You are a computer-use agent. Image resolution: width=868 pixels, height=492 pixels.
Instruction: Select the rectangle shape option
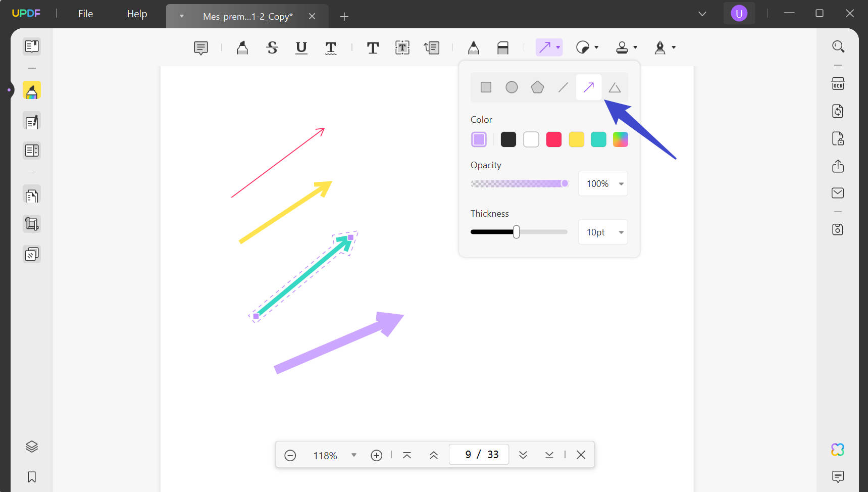pos(486,87)
